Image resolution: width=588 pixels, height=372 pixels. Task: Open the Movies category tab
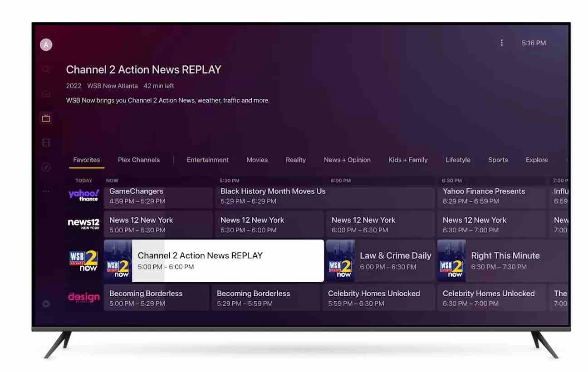[x=257, y=160]
